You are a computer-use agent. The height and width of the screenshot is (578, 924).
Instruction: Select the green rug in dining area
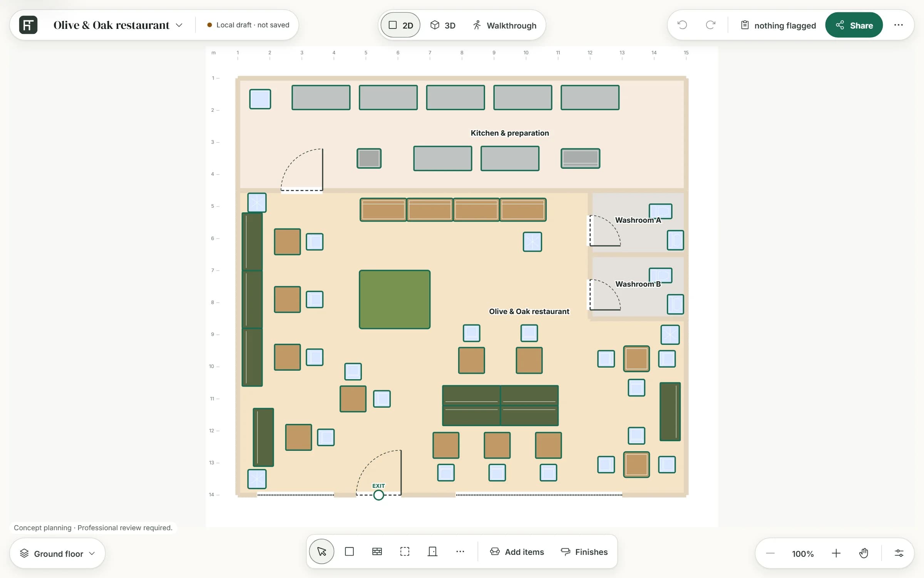(x=395, y=299)
